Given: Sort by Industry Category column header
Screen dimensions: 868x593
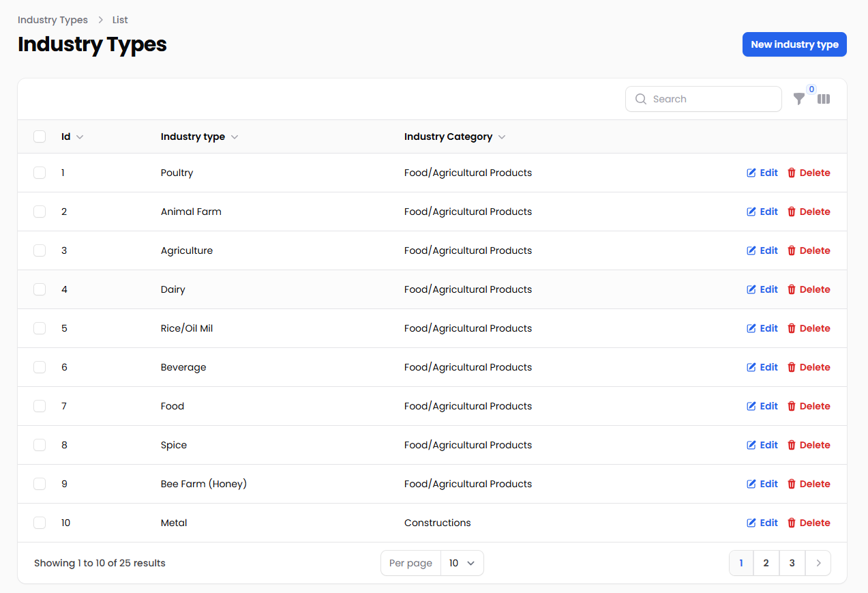Looking at the screenshot, I should click(x=448, y=136).
